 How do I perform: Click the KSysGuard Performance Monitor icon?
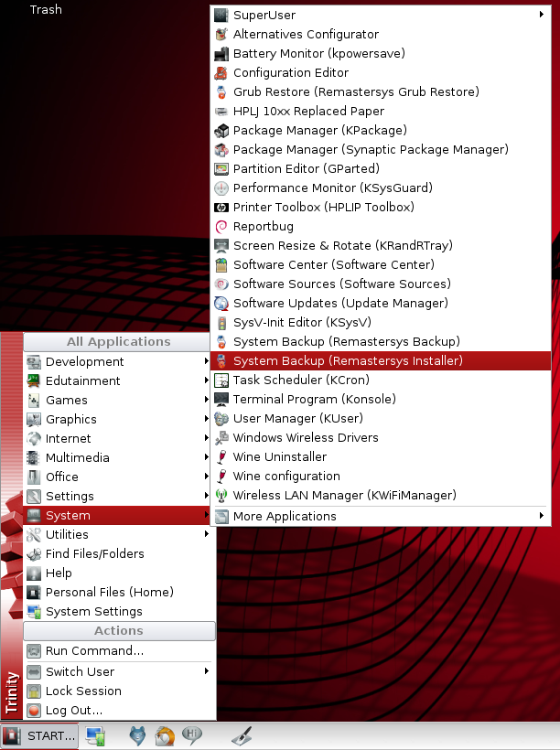[x=221, y=188]
